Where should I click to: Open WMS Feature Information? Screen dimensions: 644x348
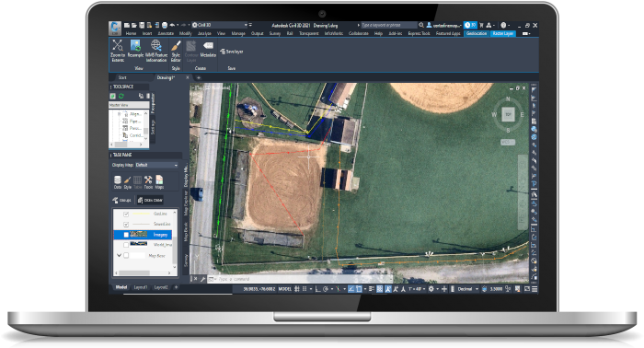(156, 51)
